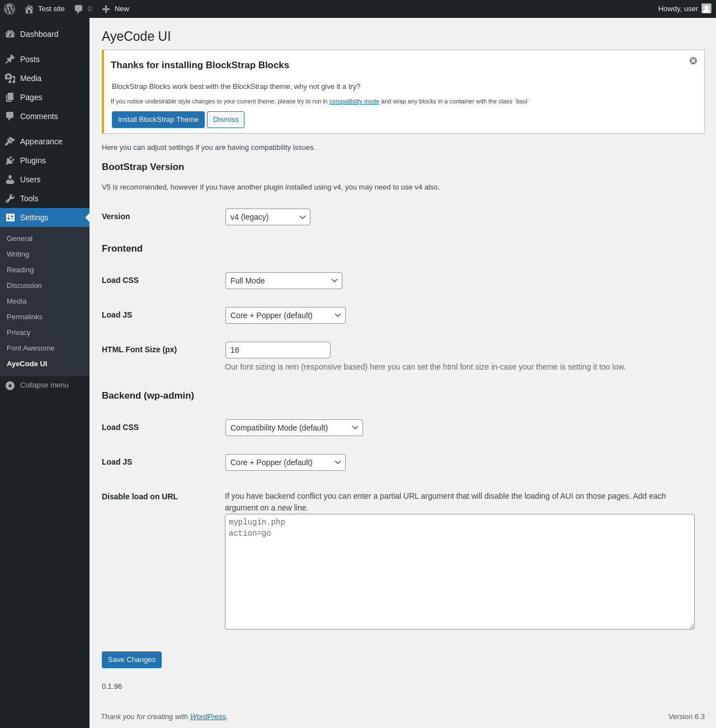Click the Settings sliders icon
The height and width of the screenshot is (728, 716).
click(x=10, y=218)
